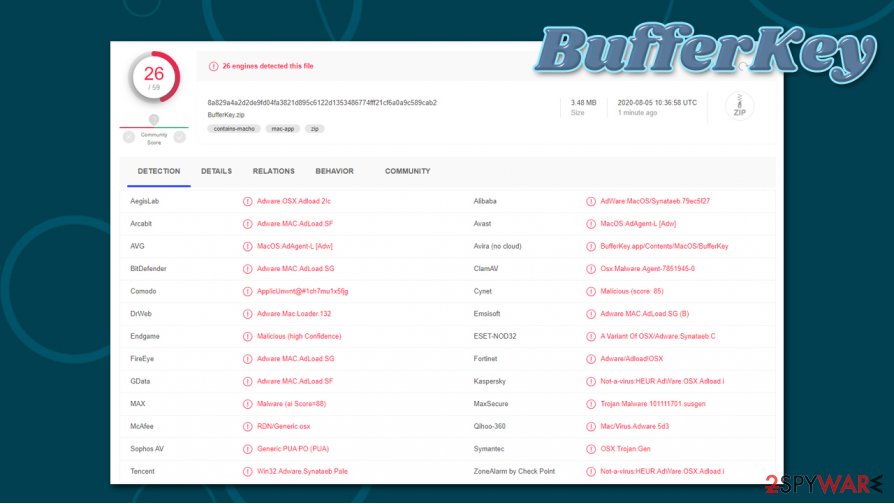Screen dimensions: 894x504
Task: Switch to the DETECTION tab
Action: tap(159, 171)
